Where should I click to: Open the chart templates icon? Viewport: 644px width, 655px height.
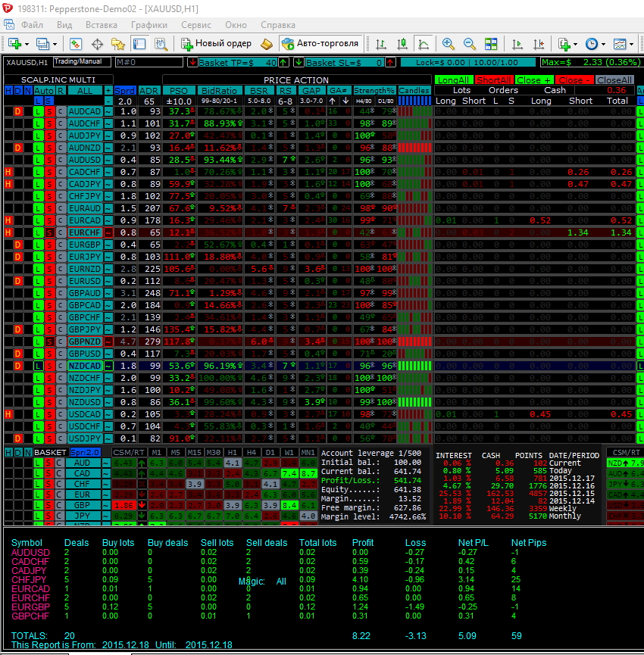point(619,43)
